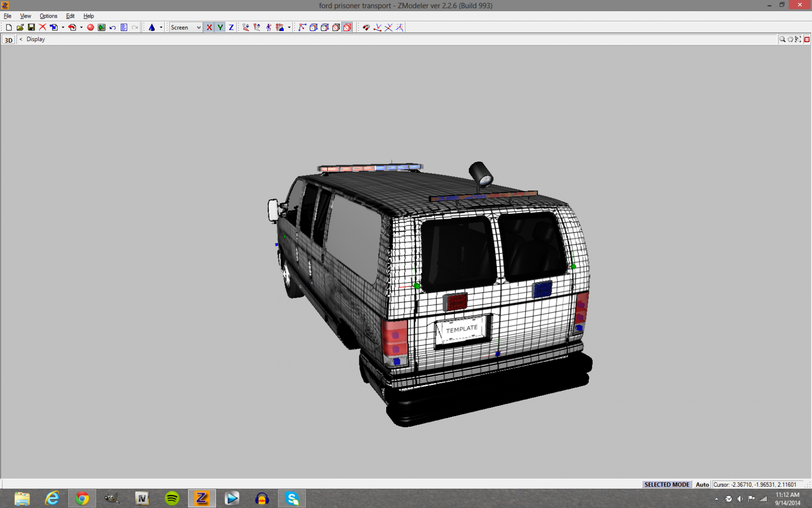Expand the import button dropdown arrow
Screen dimensions: 812x508
[x=63, y=27]
